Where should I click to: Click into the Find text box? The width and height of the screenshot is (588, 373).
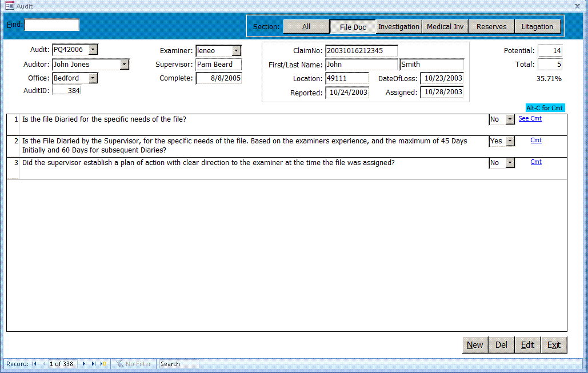(52, 25)
